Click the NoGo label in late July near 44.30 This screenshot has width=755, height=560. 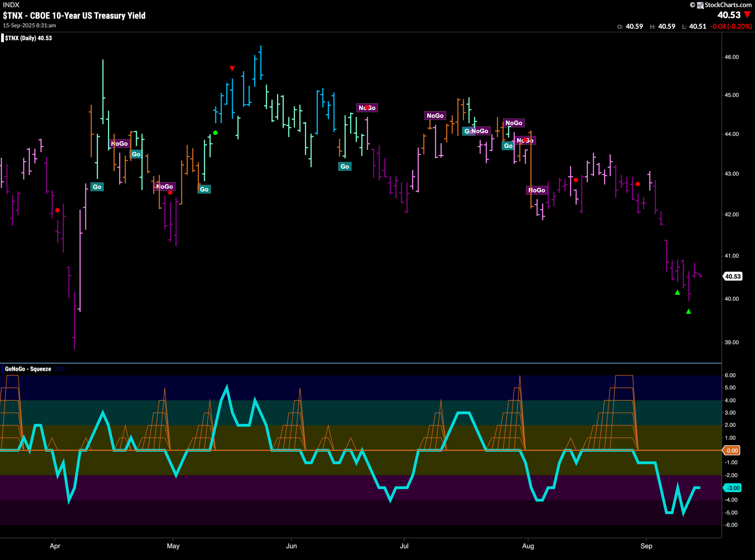click(514, 123)
